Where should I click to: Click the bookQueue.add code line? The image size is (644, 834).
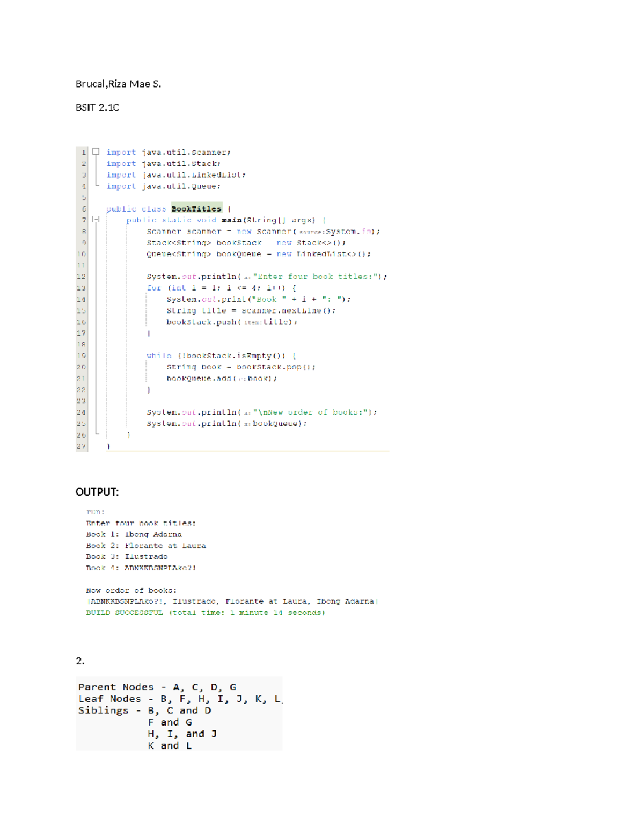coord(221,379)
